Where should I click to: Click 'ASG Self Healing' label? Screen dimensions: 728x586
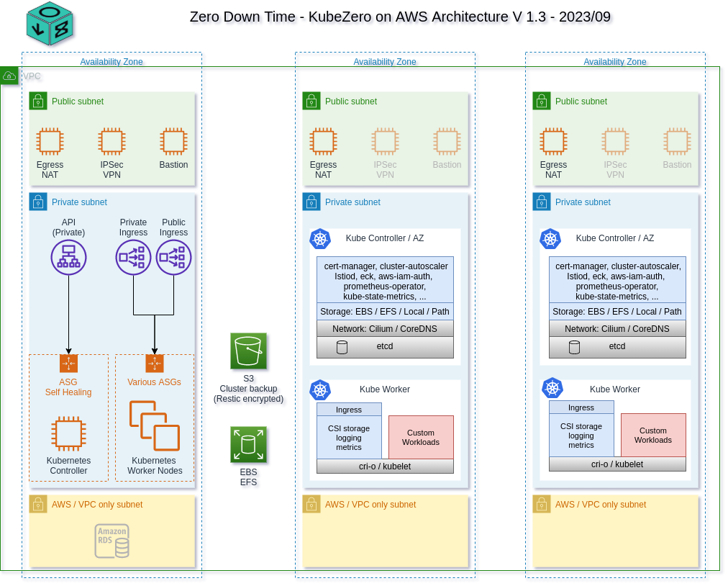click(x=68, y=387)
